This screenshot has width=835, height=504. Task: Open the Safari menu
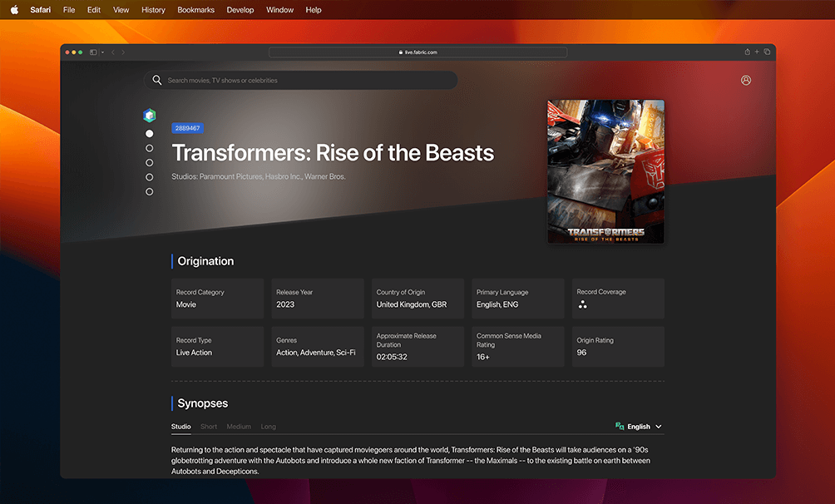41,10
